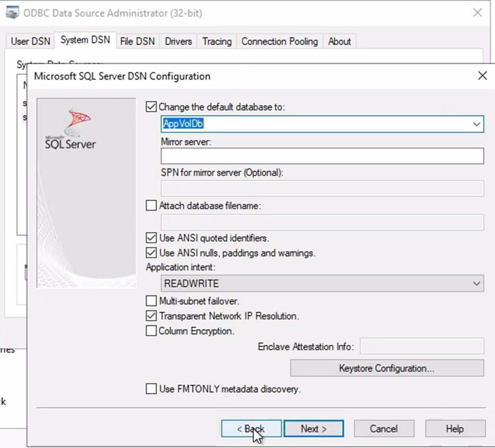Toggle Use ANSI nulls, paddings and warnings
Screen dimensions: 495x448
click(x=151, y=253)
